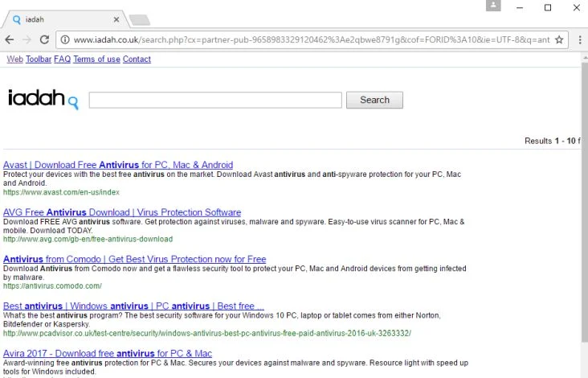Open the Chrome three-dot menu
This screenshot has width=588, height=378.
click(580, 39)
